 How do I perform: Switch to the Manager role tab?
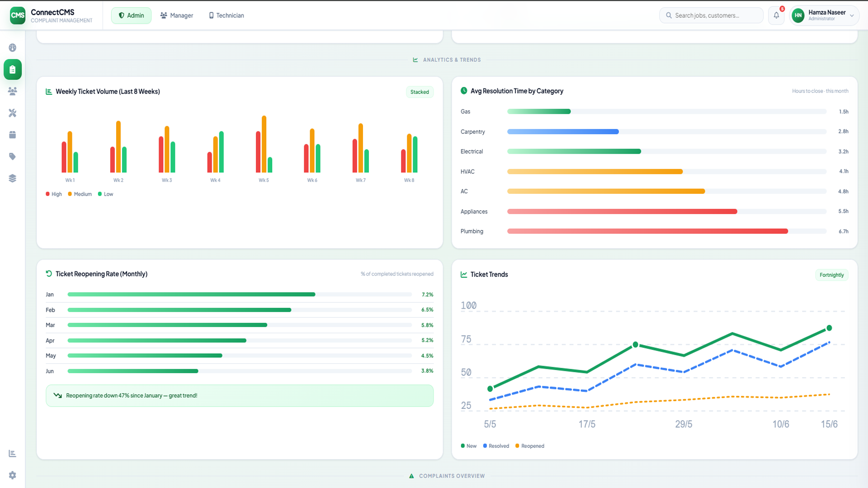[x=177, y=15]
